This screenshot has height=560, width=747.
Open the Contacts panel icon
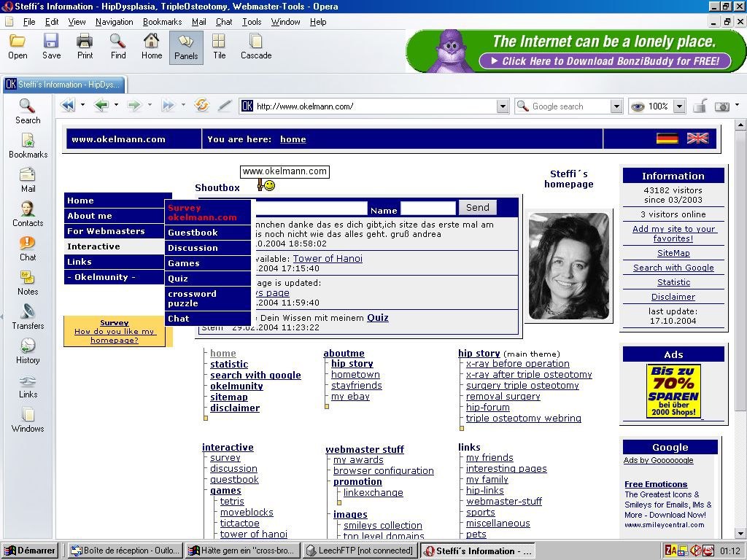(28, 214)
